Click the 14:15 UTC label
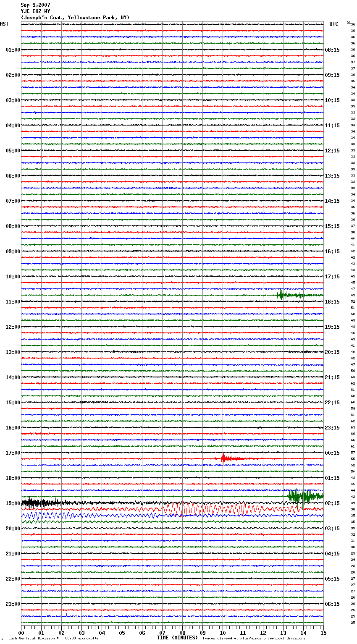Viewport: 357px width, 644px height. [x=332, y=201]
